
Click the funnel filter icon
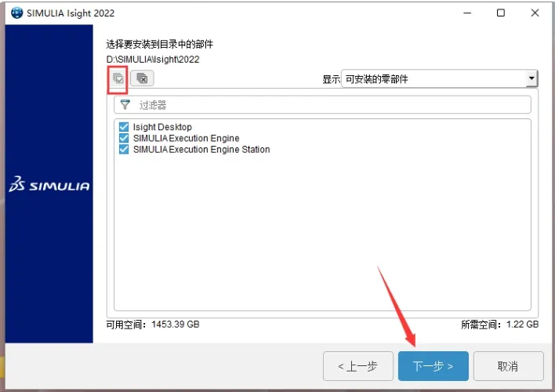[125, 105]
